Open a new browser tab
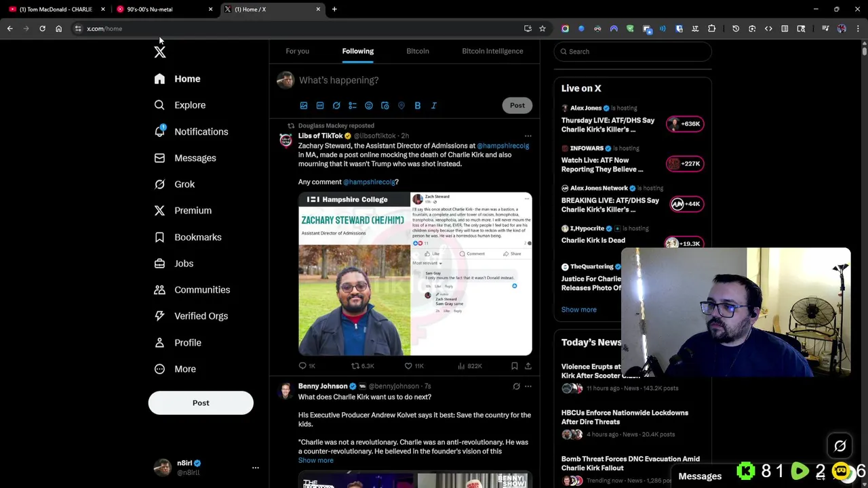The width and height of the screenshot is (868, 488). tap(334, 9)
